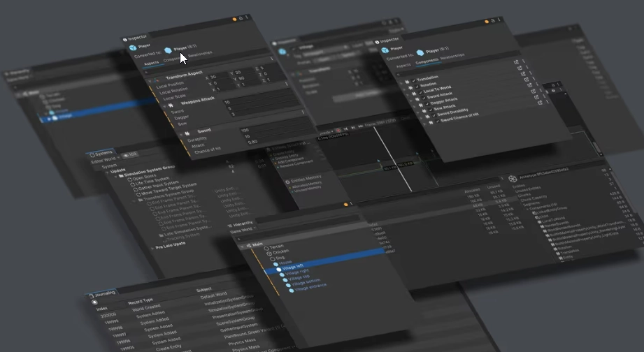Click the Local To World component icon
This screenshot has width=644, height=352.
(x=413, y=94)
